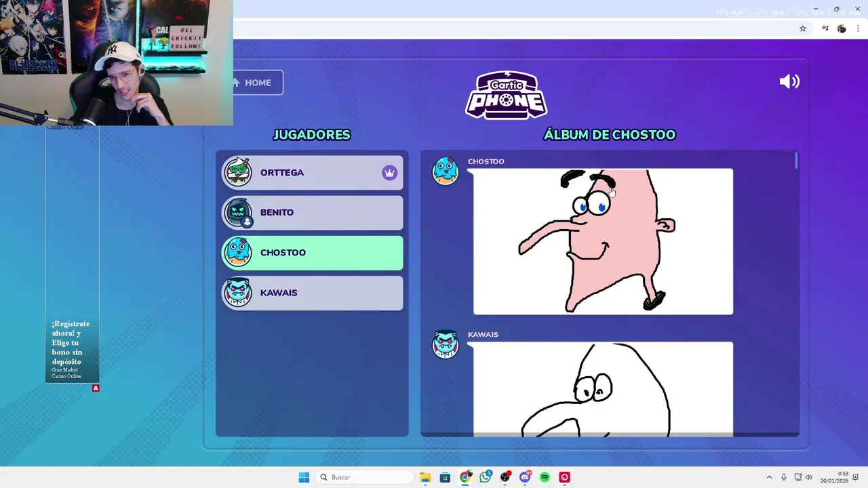Click the crown host badge beside ORTTEGA
Image resolution: width=868 pixels, height=488 pixels.
click(x=389, y=173)
